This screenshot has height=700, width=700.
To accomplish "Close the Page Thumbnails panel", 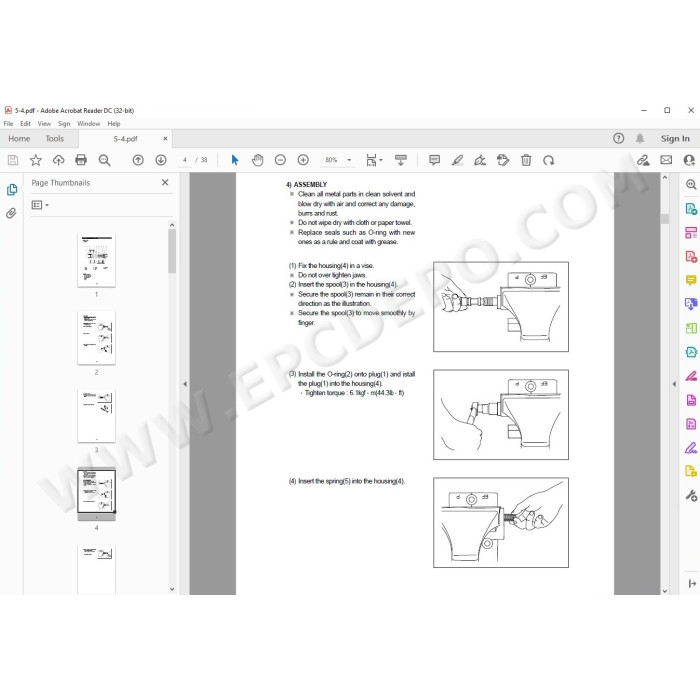I will [165, 182].
